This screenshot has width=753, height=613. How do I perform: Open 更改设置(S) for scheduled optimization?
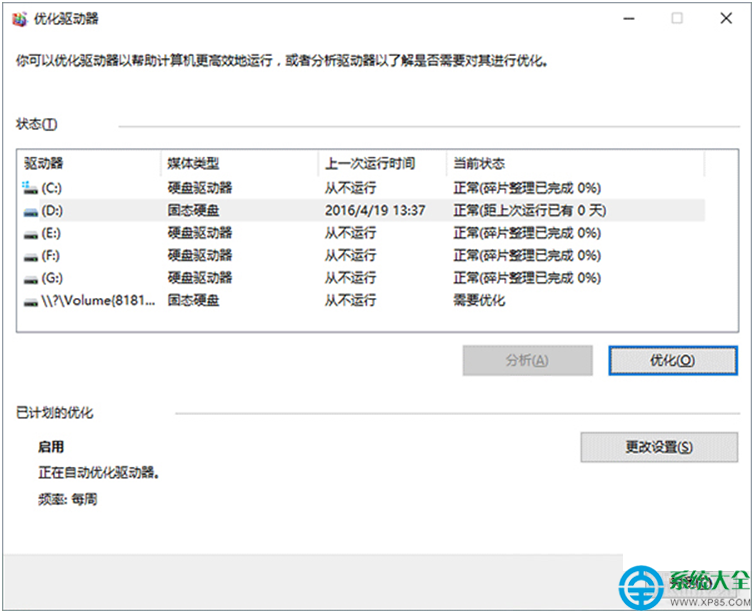[659, 447]
